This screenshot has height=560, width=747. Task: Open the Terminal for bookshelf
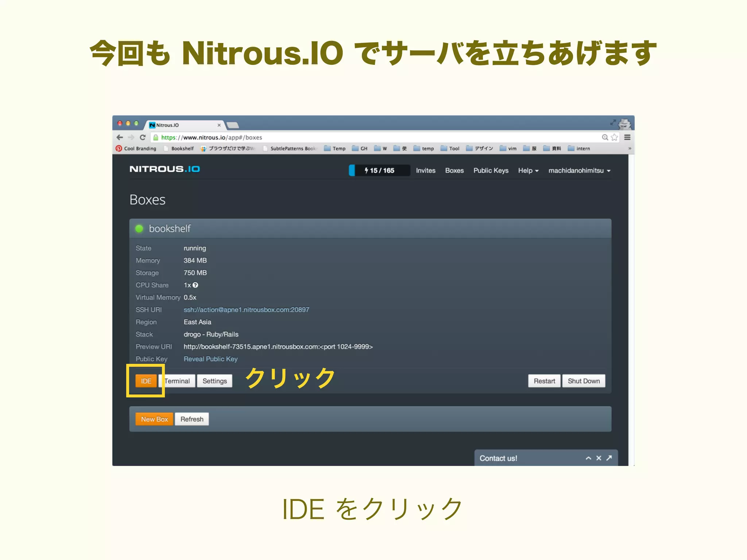[177, 381]
